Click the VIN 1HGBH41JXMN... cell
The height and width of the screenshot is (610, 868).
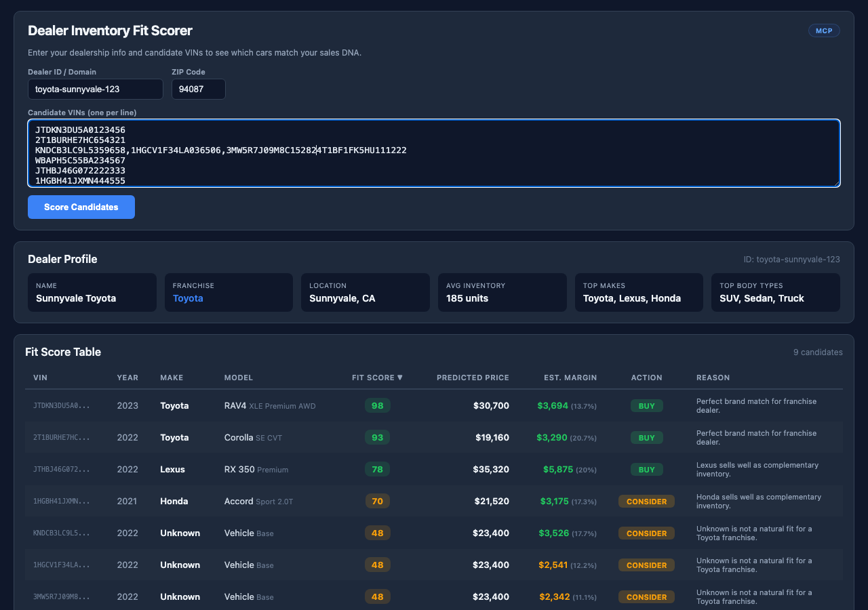click(62, 502)
